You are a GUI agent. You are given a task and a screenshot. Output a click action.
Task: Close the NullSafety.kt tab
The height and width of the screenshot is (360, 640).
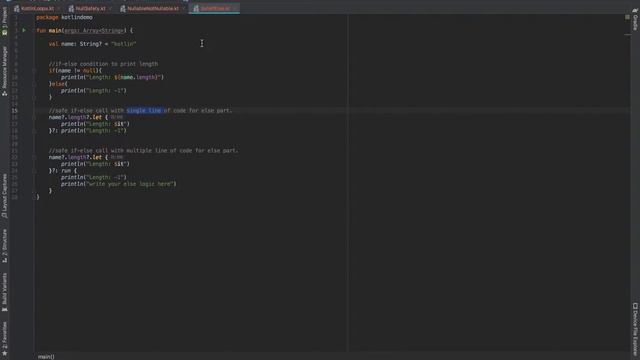(111, 8)
